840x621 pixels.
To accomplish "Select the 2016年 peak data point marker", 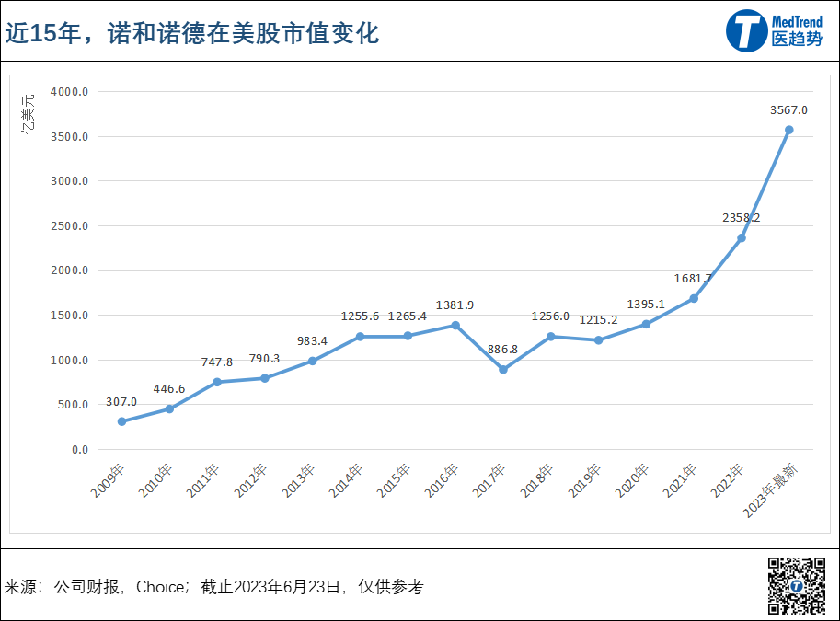I will [455, 326].
